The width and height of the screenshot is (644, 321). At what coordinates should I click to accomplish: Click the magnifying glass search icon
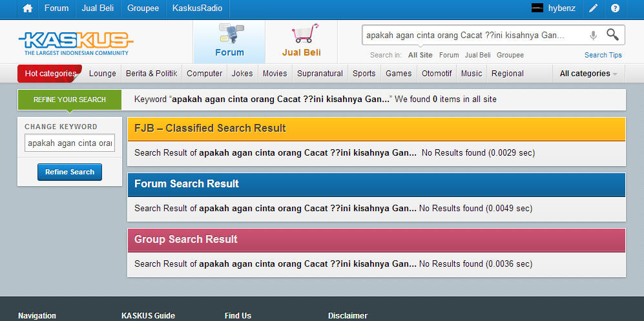point(612,35)
